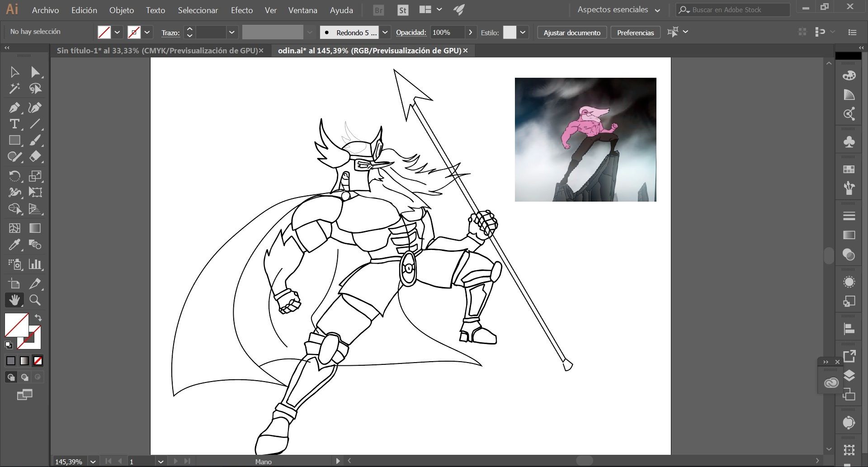The width and height of the screenshot is (868, 467).
Task: Open the Layers panel icon
Action: click(x=849, y=376)
